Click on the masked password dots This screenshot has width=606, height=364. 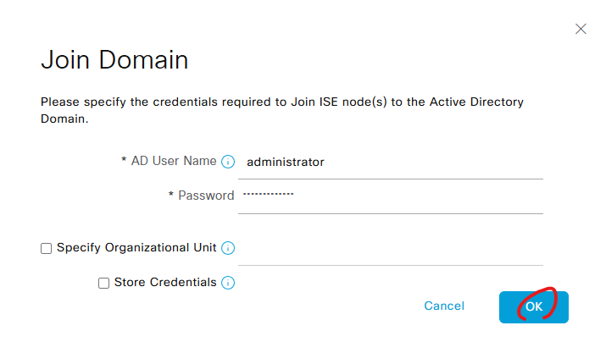[x=268, y=194]
